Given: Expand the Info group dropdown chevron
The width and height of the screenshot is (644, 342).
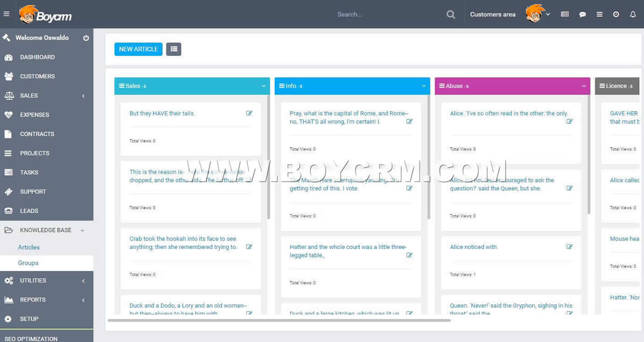Looking at the screenshot, I should coord(424,86).
